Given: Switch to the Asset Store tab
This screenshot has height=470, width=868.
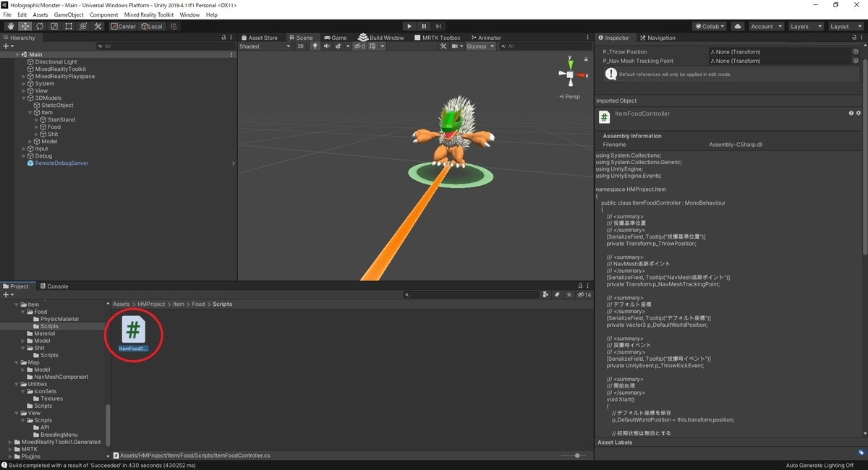Looking at the screenshot, I should click(259, 38).
